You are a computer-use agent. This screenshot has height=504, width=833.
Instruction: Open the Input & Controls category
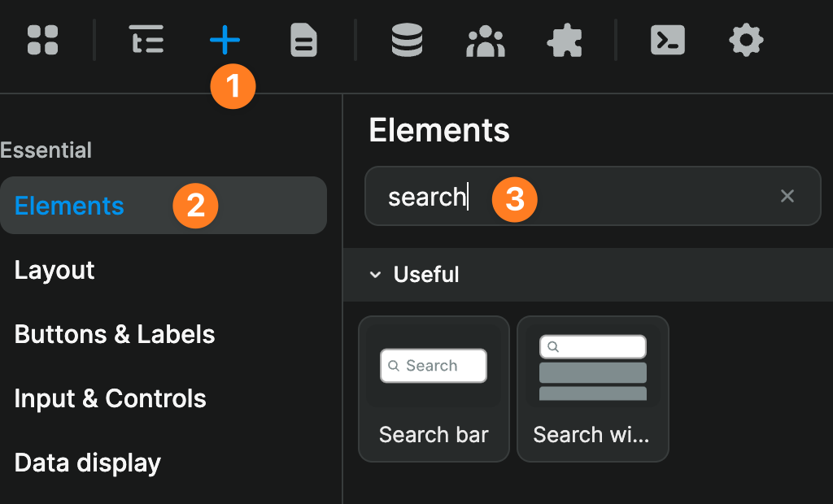pos(110,398)
